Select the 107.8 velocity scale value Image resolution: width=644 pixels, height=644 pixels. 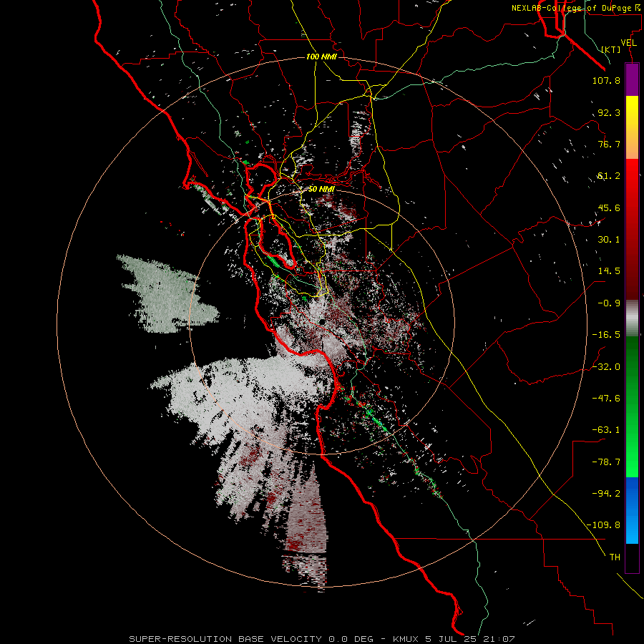pyautogui.click(x=606, y=80)
